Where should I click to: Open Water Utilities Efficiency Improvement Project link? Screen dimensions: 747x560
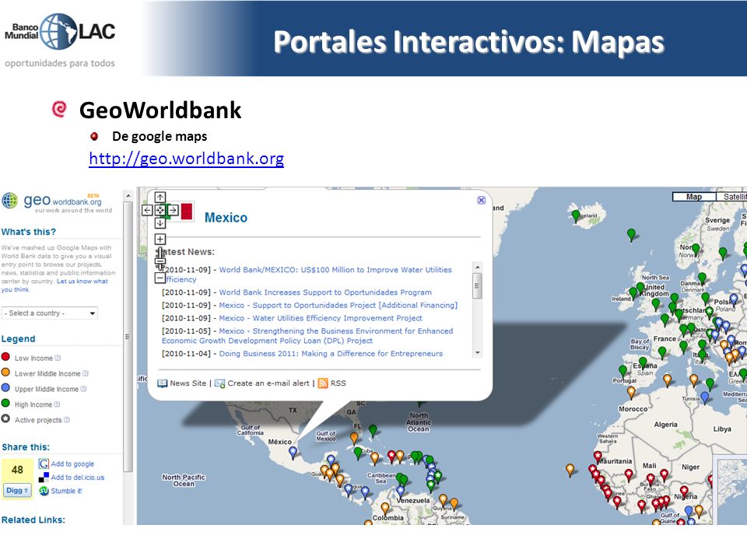(321, 317)
